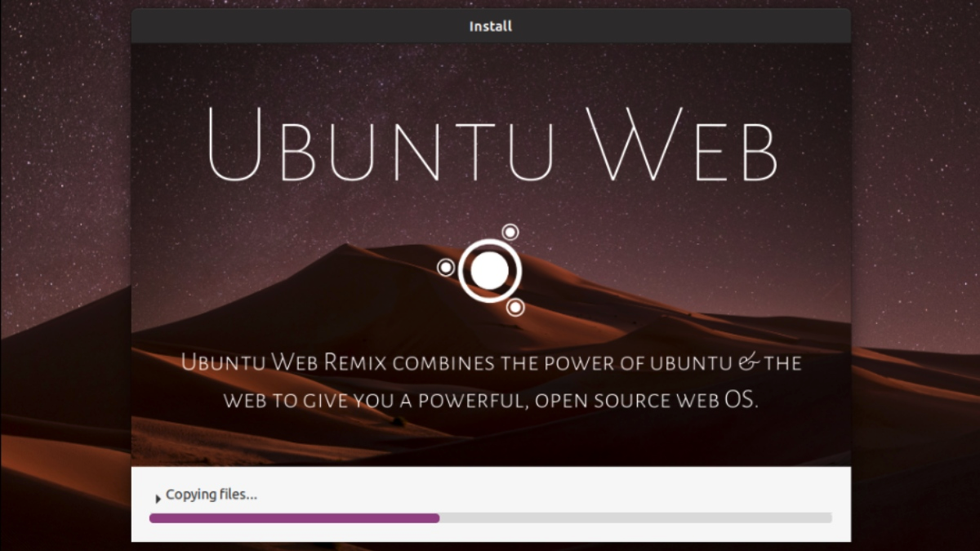This screenshot has height=551, width=980.
Task: Click the gray unfilled part of progress bar
Action: [635, 518]
